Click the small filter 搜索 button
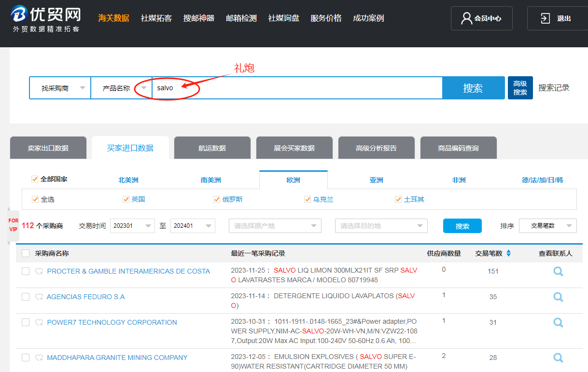Viewport: 588px width, 372px height. point(462,226)
